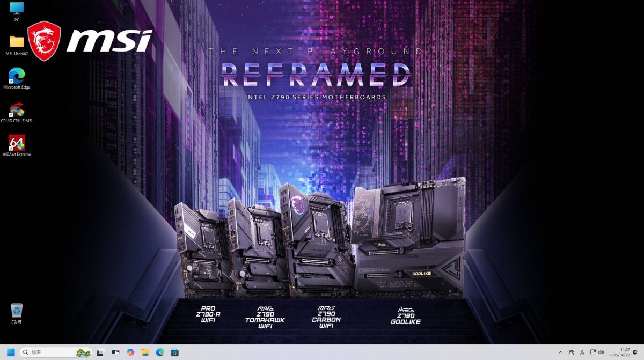The width and height of the screenshot is (644, 360).
Task: Open Task View from the taskbar
Action: pos(100,352)
